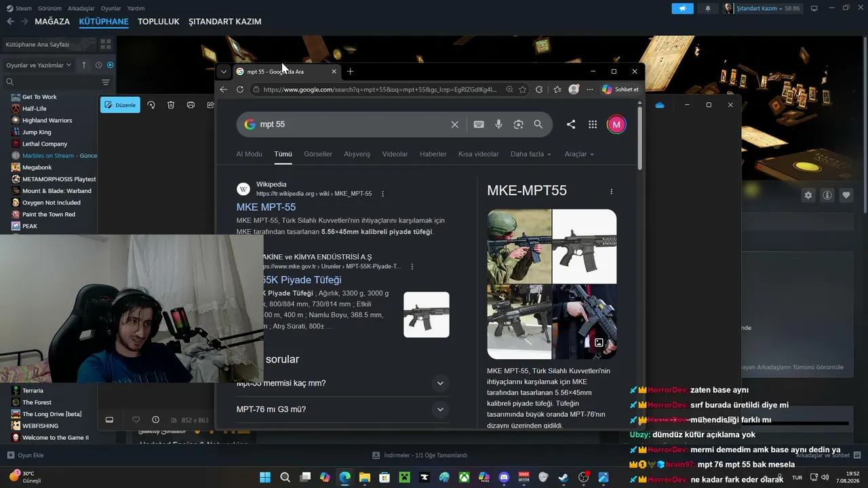Viewport: 868px width, 488px height.
Task: Open browser favorites list icon
Action: (557, 89)
